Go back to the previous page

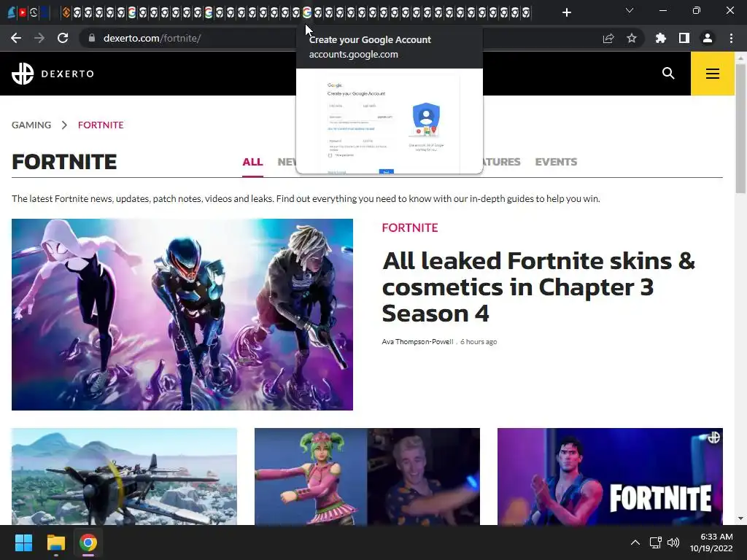[16, 38]
